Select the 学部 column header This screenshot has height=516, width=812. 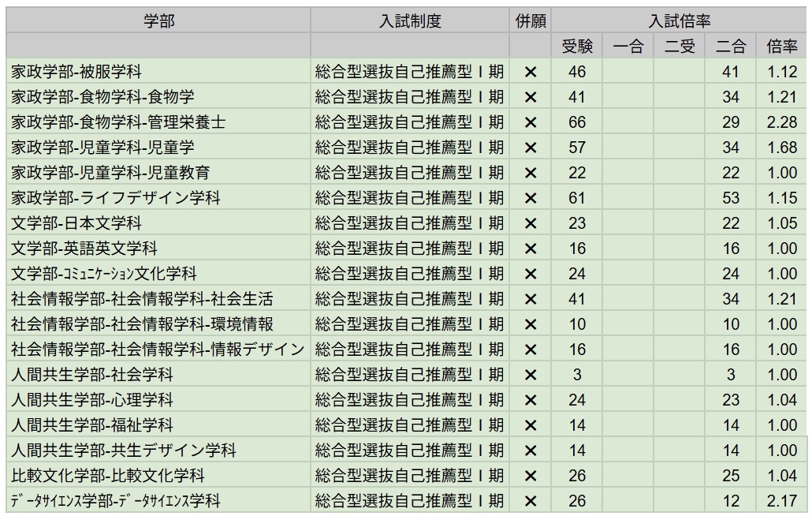click(158, 21)
